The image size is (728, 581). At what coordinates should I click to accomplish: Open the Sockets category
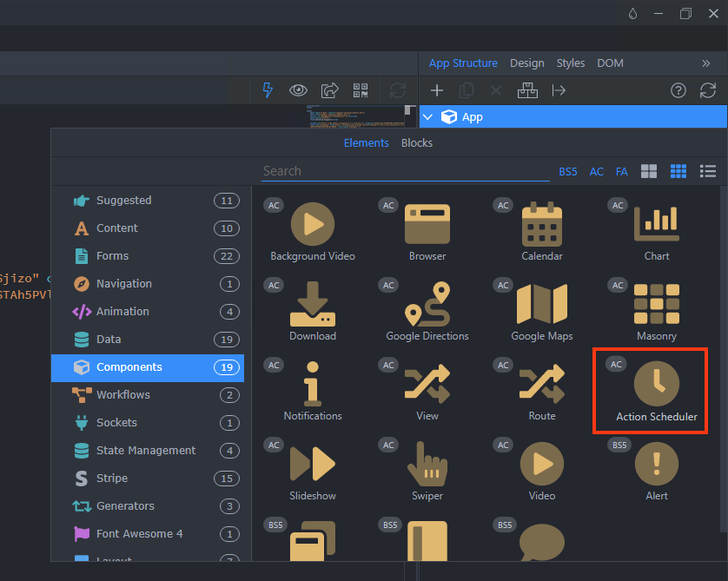(x=148, y=423)
